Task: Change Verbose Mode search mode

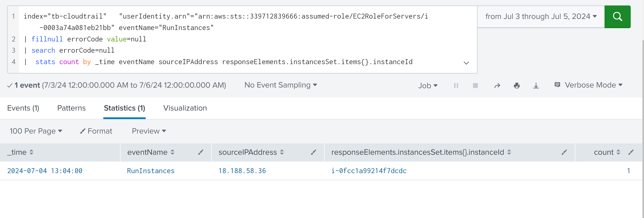Action: point(588,85)
